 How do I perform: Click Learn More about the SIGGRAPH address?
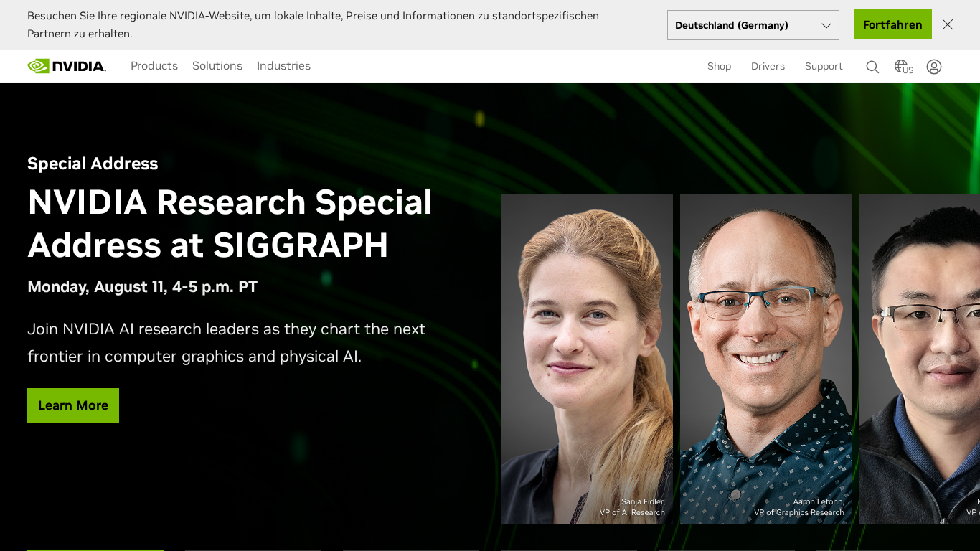coord(72,405)
